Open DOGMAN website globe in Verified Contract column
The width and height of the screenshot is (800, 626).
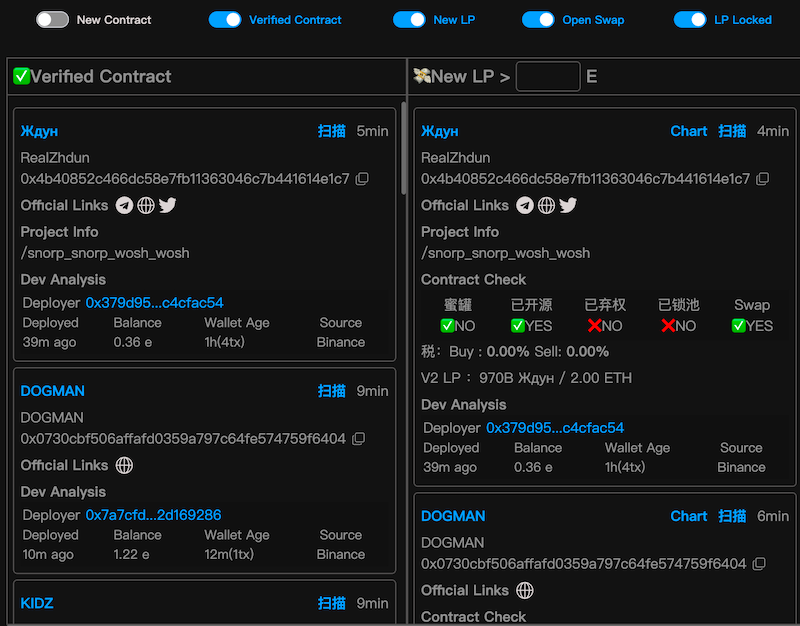coord(124,465)
